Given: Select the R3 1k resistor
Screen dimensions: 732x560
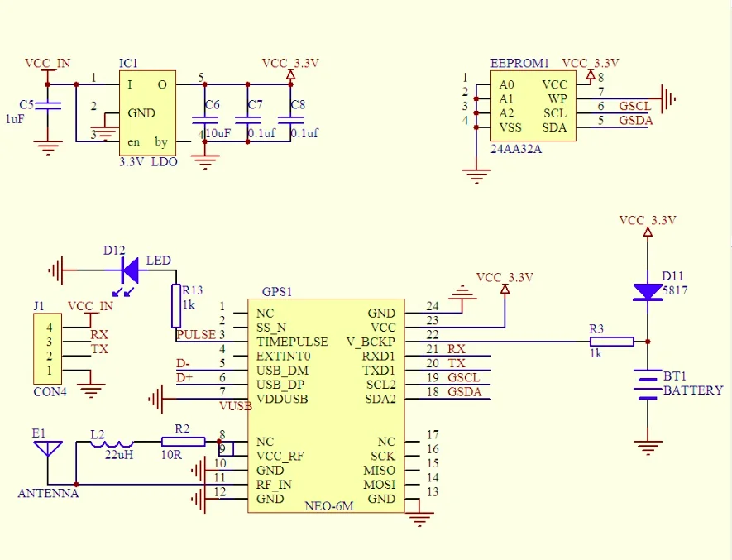Looking at the screenshot, I should pos(611,341).
